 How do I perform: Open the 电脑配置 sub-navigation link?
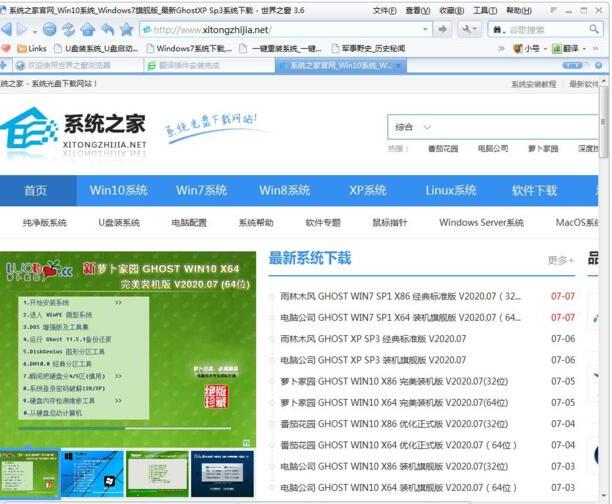click(189, 223)
